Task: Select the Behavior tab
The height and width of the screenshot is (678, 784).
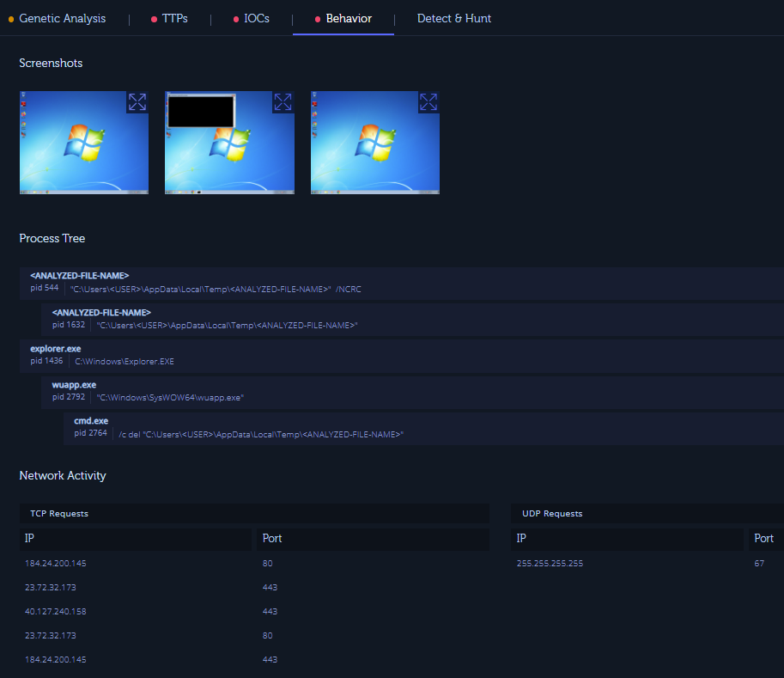Action: pos(349,18)
